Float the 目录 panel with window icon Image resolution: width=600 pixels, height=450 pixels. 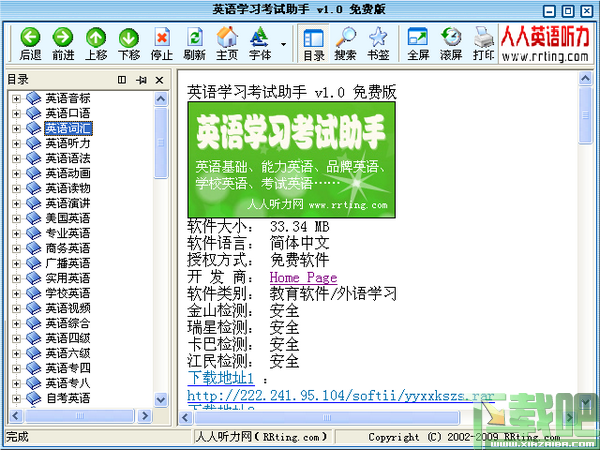(122, 80)
